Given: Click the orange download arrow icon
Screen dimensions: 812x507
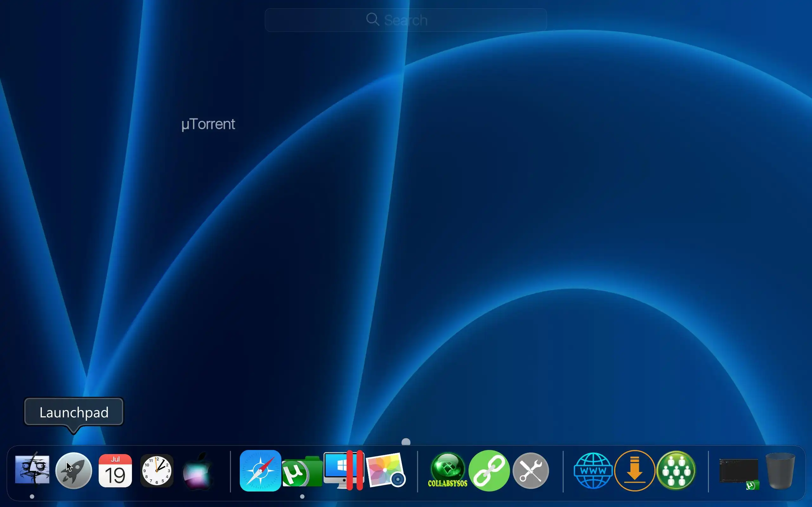Looking at the screenshot, I should click(634, 471).
